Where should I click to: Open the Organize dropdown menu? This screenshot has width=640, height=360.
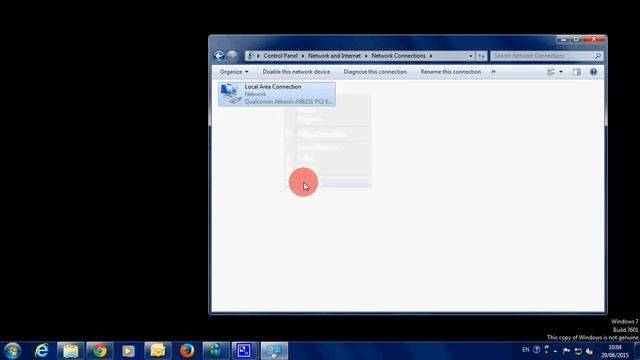(x=234, y=72)
